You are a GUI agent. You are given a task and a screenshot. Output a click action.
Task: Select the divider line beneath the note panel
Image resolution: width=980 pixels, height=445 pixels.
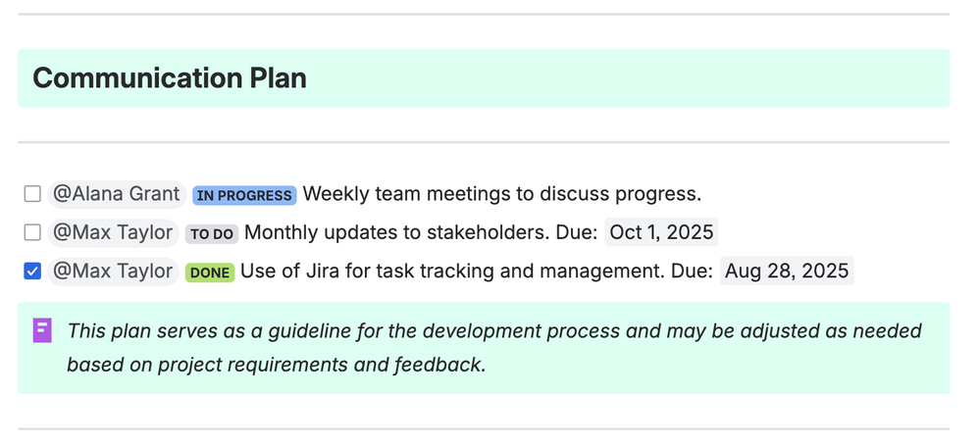pos(483,428)
